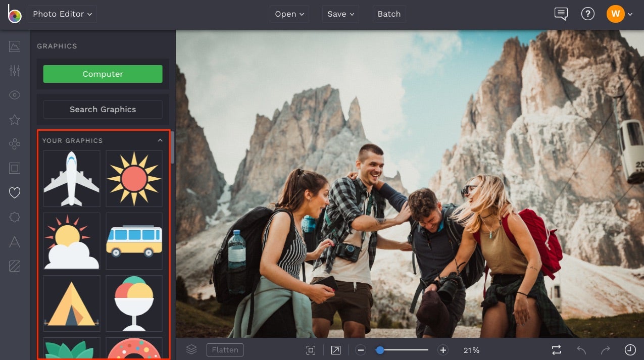
Task: Open the Effects panel with the eye icon
Action: click(14, 94)
